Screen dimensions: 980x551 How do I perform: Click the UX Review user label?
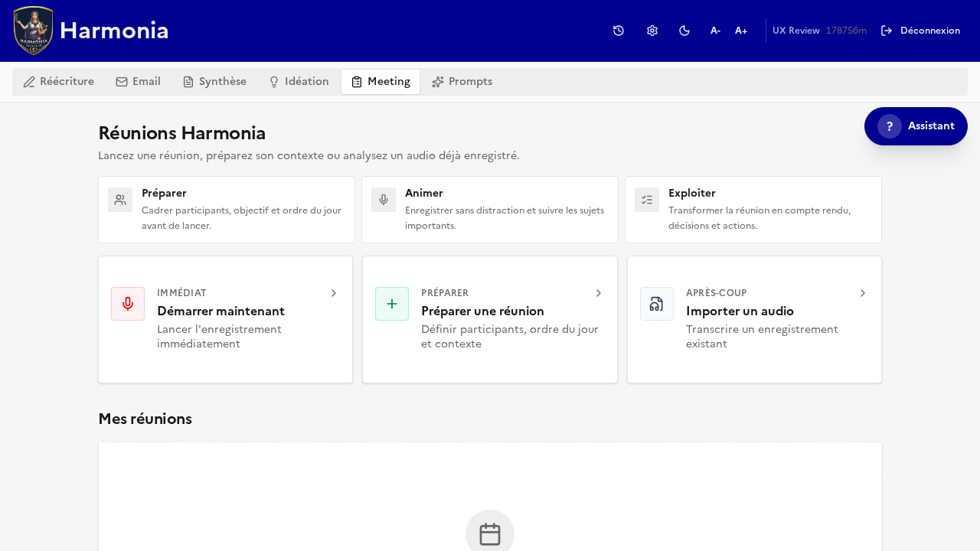coord(796,31)
